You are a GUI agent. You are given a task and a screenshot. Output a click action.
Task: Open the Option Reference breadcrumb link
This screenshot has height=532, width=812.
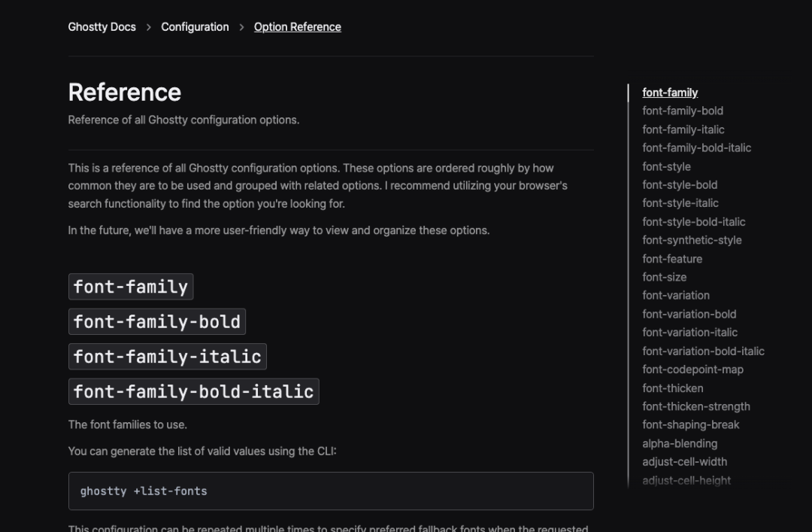tap(297, 27)
